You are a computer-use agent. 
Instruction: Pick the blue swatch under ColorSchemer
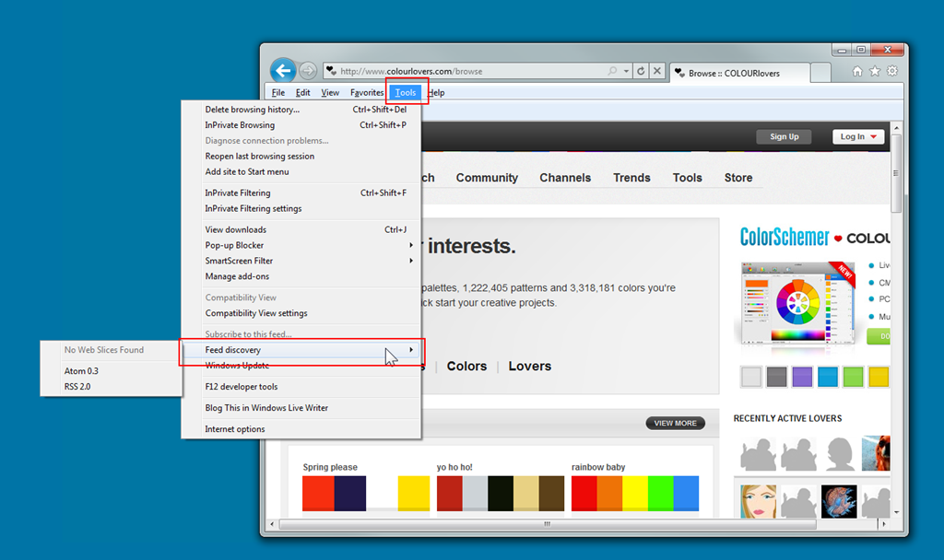coord(828,377)
